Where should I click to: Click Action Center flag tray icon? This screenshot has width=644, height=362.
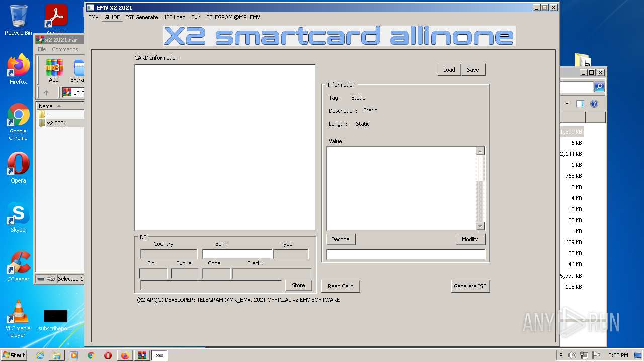tap(596, 355)
